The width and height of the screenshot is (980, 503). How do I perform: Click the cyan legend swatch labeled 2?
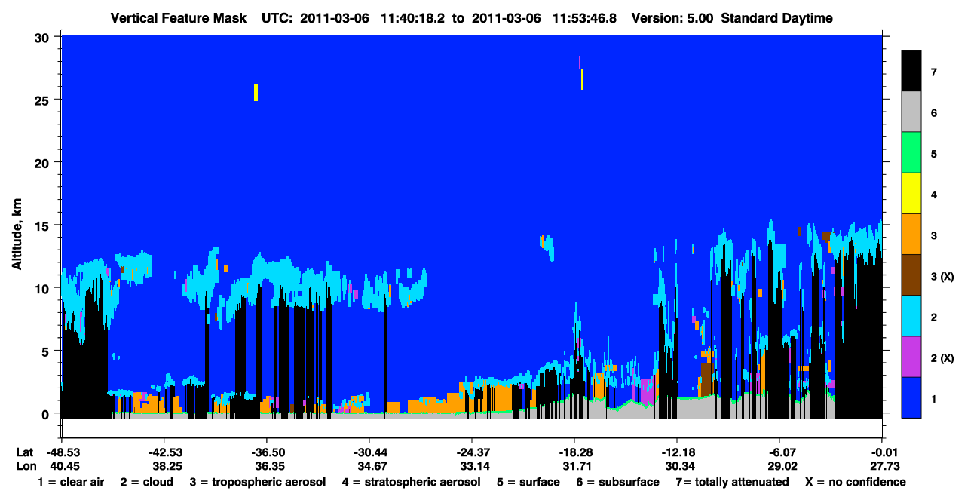point(911,316)
